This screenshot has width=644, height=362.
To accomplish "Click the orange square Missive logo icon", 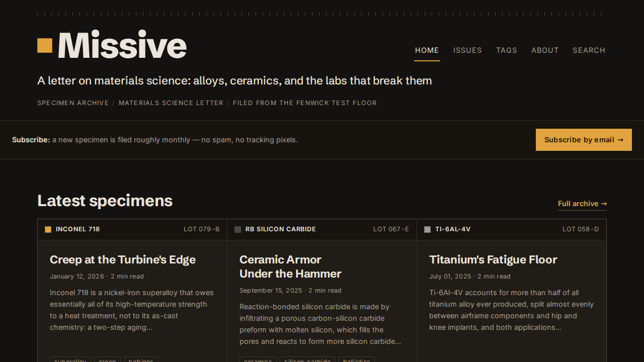I will 45,45.
